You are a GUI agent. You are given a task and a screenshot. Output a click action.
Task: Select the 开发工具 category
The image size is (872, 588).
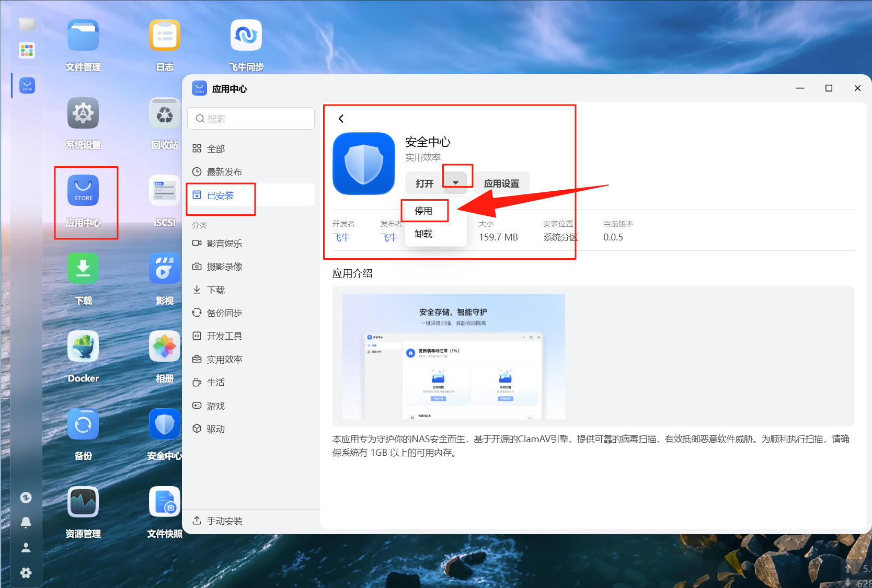click(x=251, y=336)
